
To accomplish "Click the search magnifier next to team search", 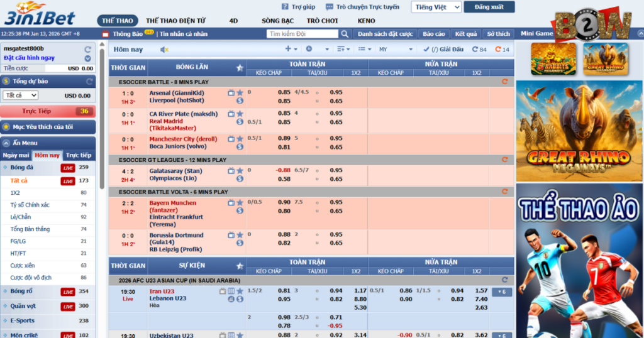I will (x=345, y=34).
